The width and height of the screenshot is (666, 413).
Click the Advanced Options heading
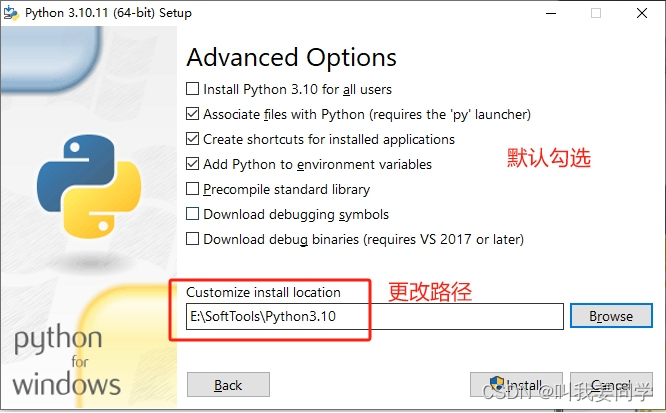click(x=291, y=58)
